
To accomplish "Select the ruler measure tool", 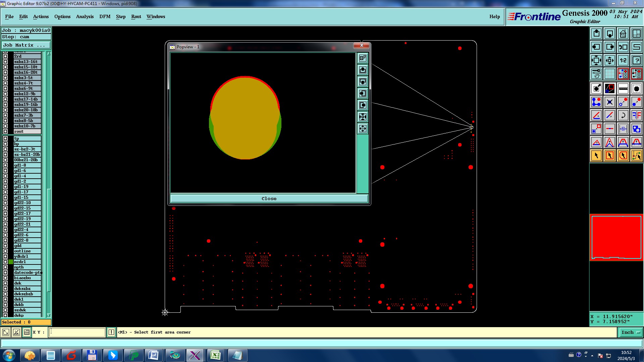I will [623, 88].
